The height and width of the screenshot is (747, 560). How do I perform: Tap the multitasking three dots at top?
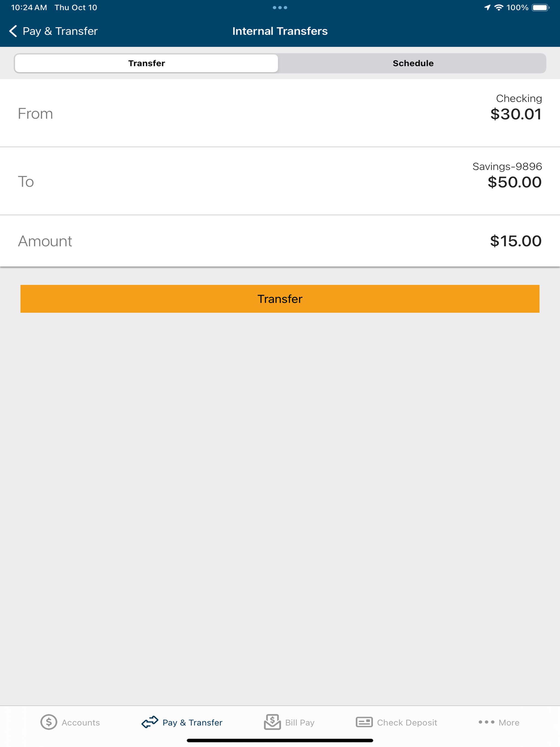tap(280, 7)
